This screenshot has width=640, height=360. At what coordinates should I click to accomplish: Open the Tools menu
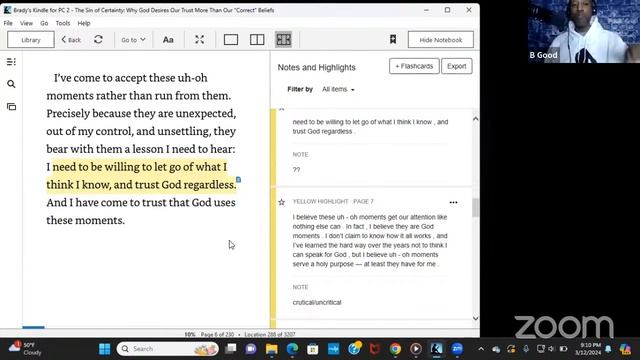[63, 23]
